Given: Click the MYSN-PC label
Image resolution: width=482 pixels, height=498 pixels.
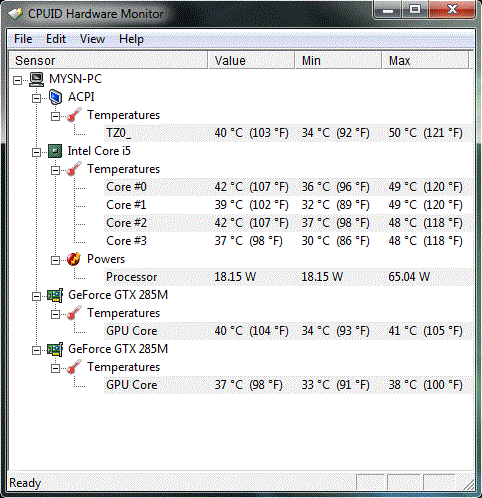Looking at the screenshot, I should pos(75,79).
